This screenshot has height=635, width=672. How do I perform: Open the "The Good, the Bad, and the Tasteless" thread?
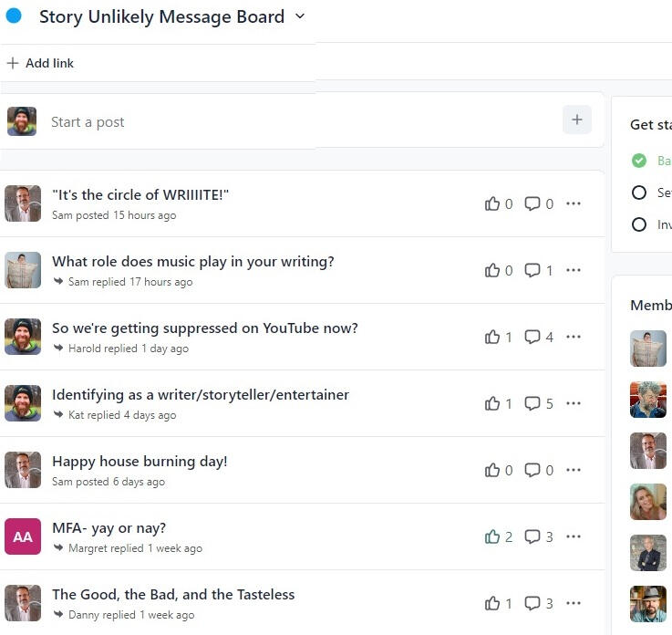click(173, 594)
